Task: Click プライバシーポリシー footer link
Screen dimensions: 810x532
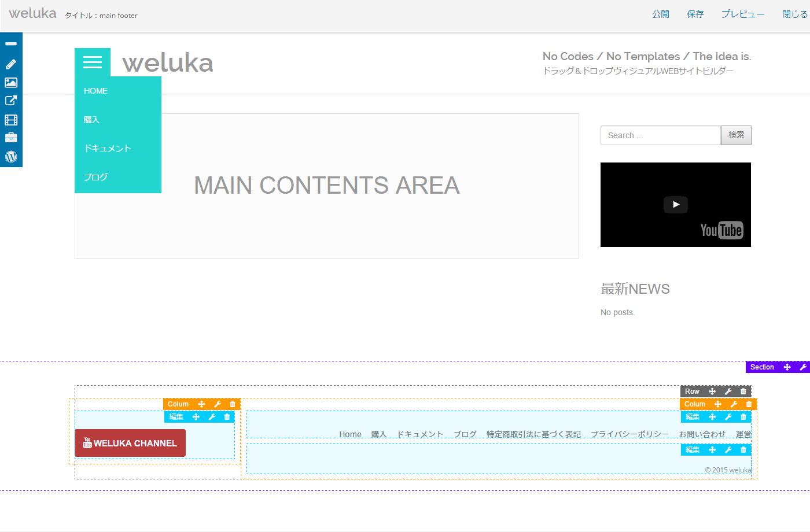Action: tap(629, 434)
